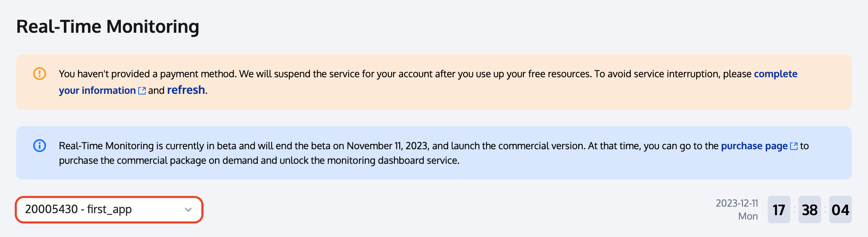
Task: Click the colon between hour and minute
Action: point(794,209)
